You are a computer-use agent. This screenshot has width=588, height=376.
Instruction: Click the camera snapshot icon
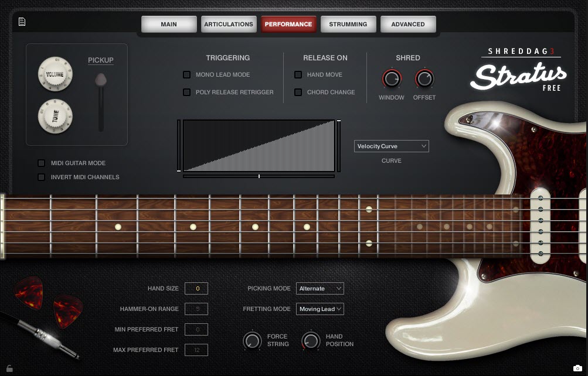577,368
